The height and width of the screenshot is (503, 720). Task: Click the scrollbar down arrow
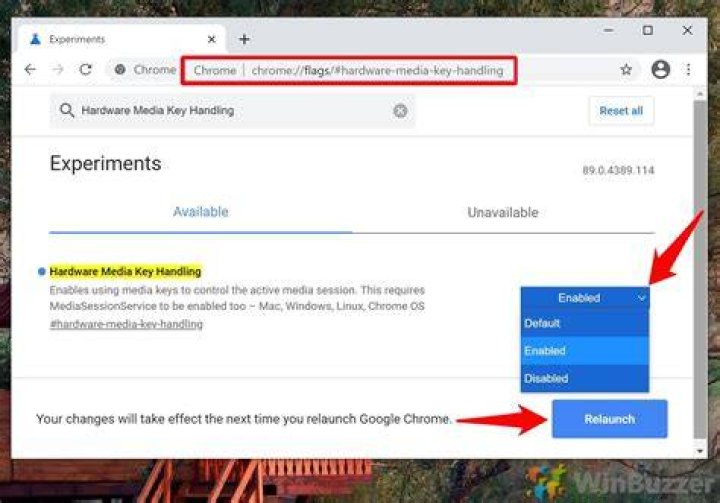click(700, 451)
